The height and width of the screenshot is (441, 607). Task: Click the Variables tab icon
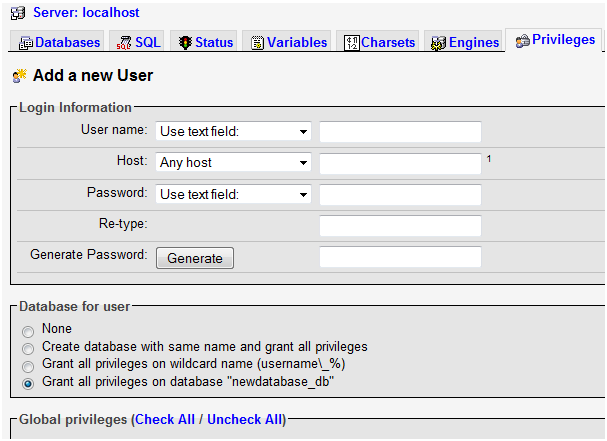click(x=258, y=43)
